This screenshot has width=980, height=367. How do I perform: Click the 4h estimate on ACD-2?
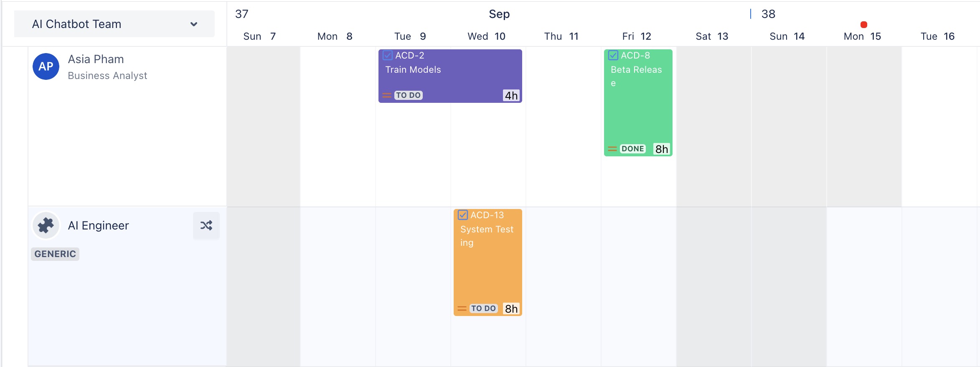(x=511, y=96)
